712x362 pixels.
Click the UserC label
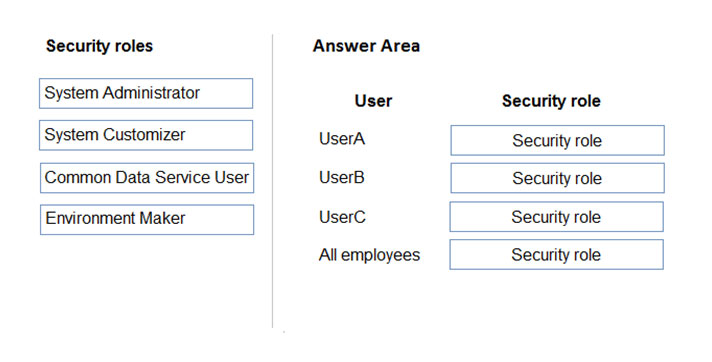342,217
